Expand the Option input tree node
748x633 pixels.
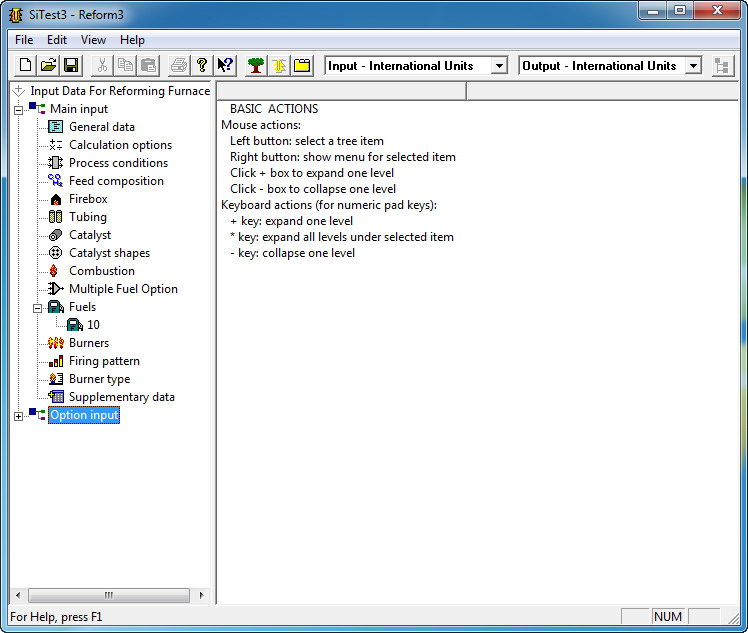point(18,416)
